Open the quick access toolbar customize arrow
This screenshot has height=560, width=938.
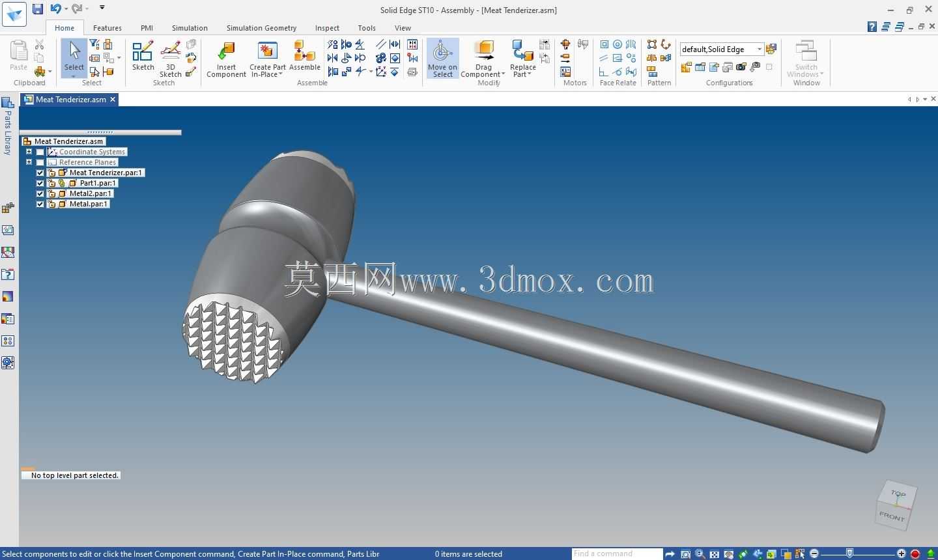(102, 8)
